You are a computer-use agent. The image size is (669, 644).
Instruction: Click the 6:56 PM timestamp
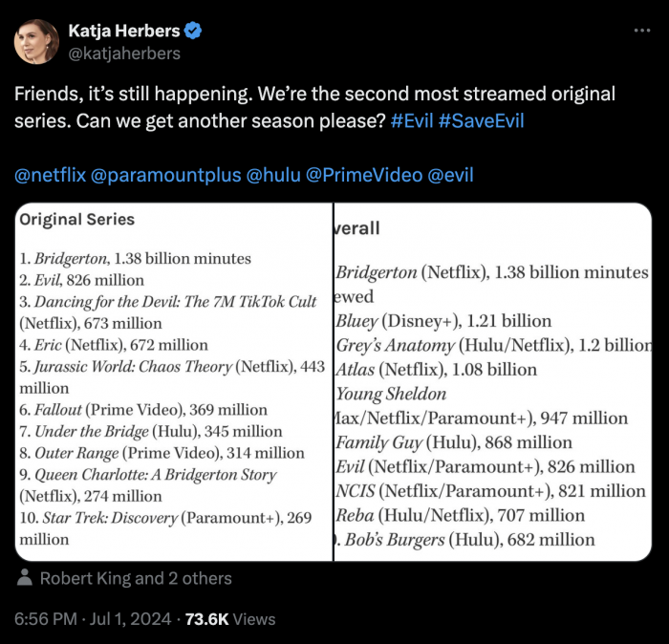46,619
